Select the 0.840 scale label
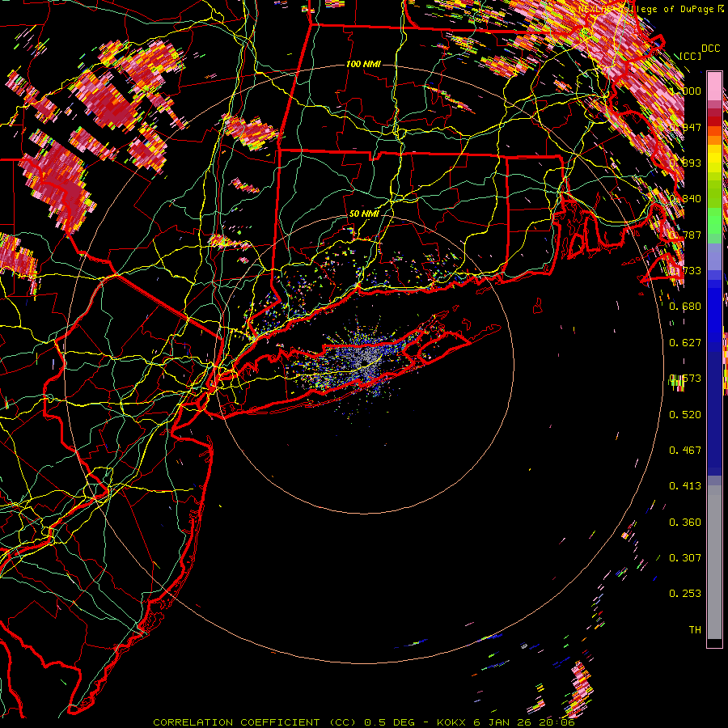Image resolution: width=728 pixels, height=728 pixels. click(685, 199)
